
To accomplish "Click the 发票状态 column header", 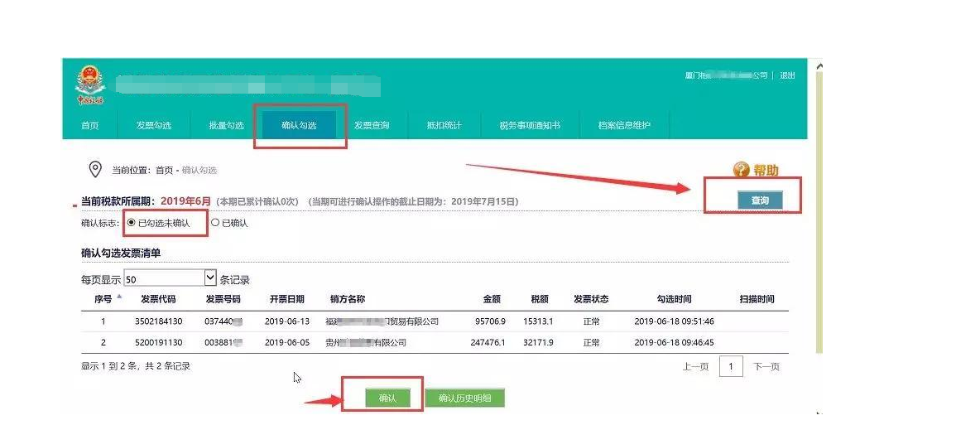I will 591,299.
